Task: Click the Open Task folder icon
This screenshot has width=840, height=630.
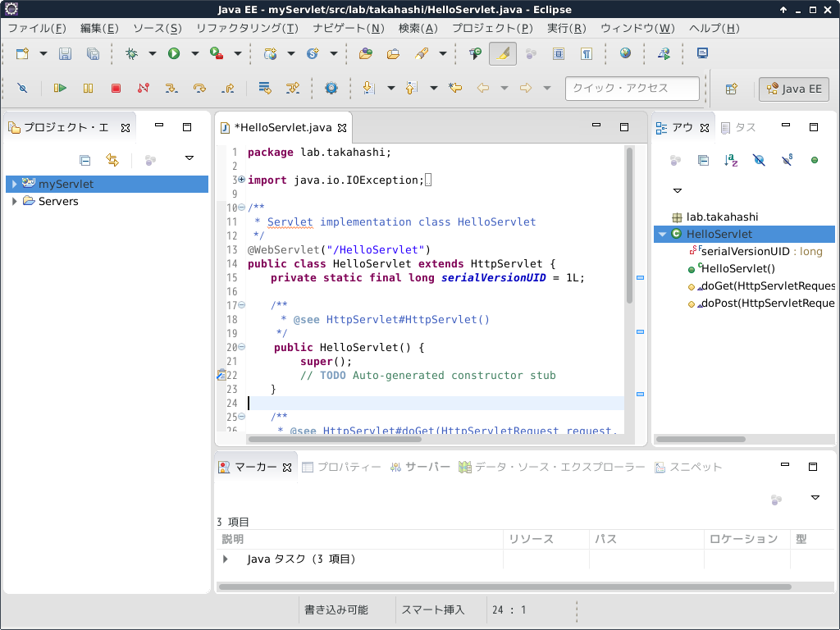Action: pyautogui.click(x=393, y=53)
